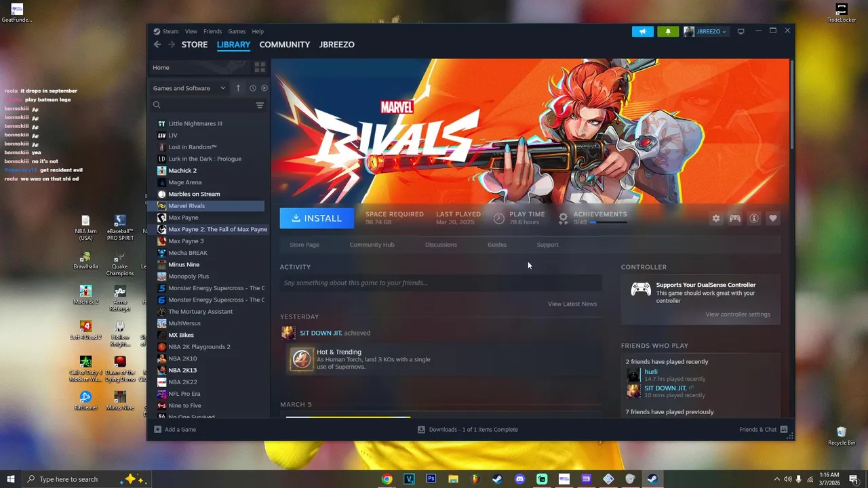Click the Add a Game plus icon

click(x=158, y=430)
